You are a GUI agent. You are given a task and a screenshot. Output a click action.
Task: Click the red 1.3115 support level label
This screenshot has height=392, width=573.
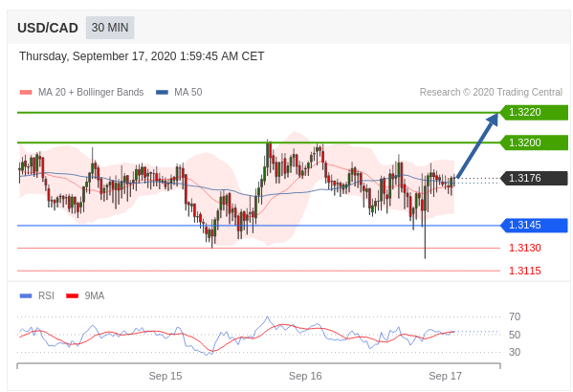point(525,272)
